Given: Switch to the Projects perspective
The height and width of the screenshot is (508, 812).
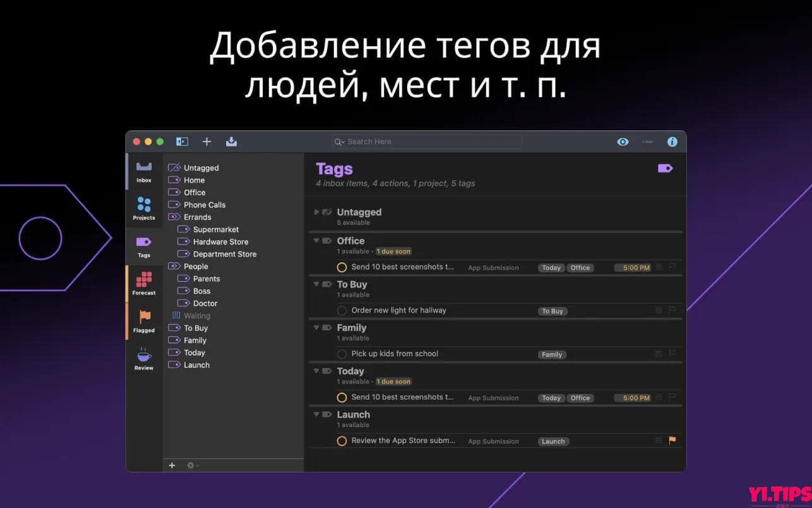Looking at the screenshot, I should (143, 207).
